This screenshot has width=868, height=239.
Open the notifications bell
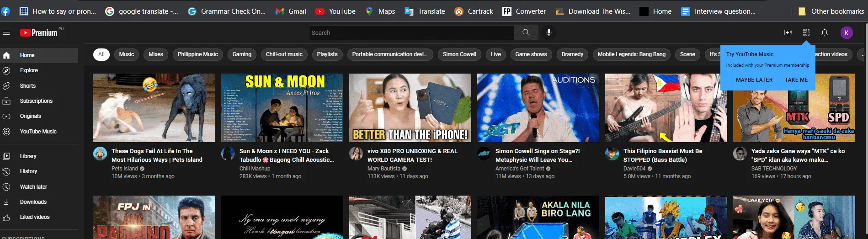(x=824, y=32)
